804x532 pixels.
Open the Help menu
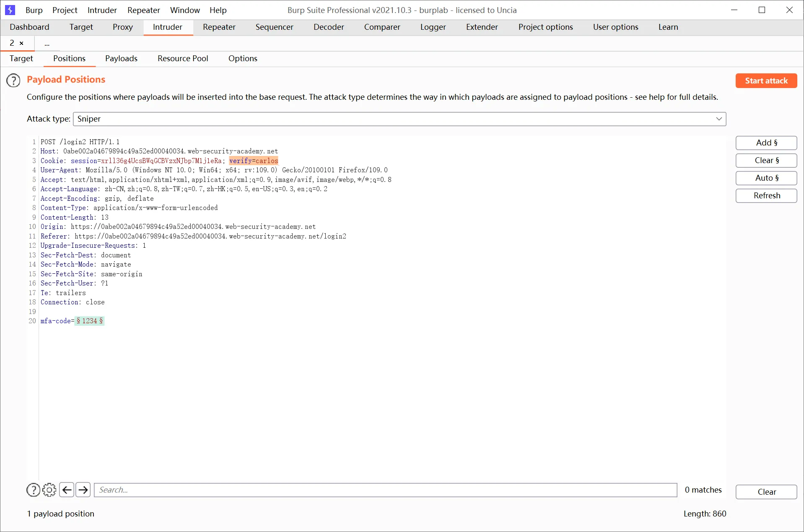click(218, 10)
